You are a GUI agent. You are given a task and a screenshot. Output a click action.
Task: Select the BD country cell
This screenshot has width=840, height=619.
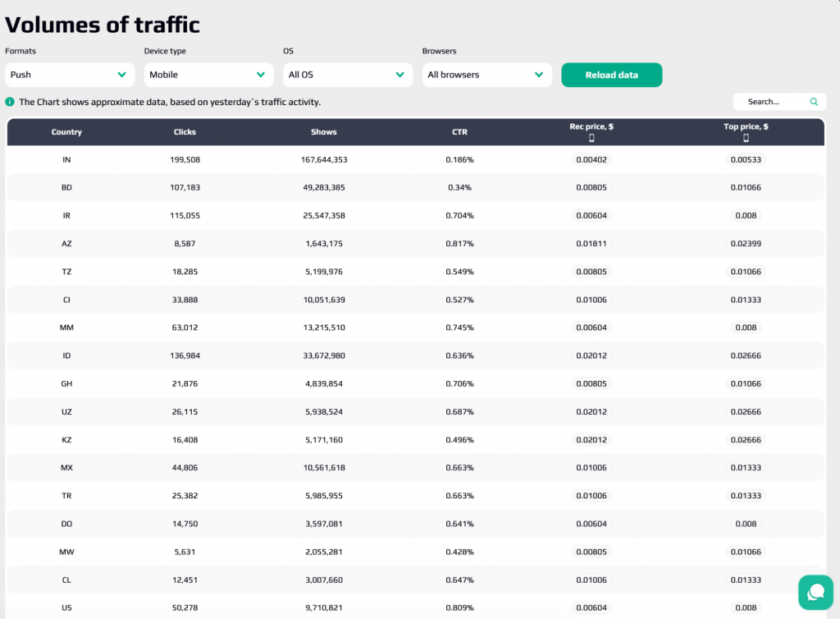(x=66, y=187)
